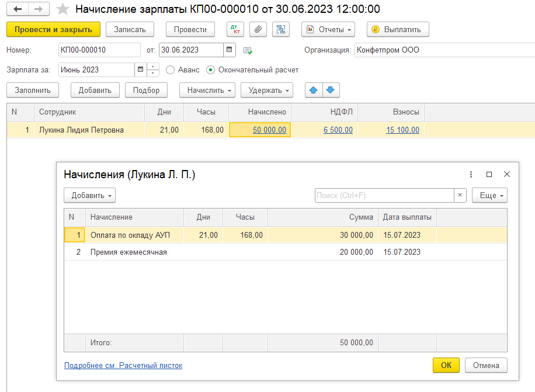Image resolution: width=535 pixels, height=392 pixels.
Task: Select Окончательный расчет radio option
Action: point(211,70)
